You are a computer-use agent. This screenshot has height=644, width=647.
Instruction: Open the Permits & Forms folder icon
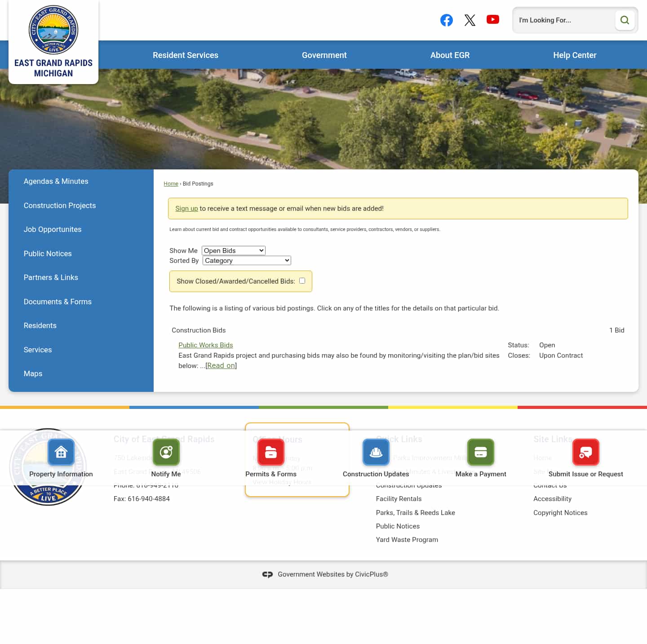(270, 452)
